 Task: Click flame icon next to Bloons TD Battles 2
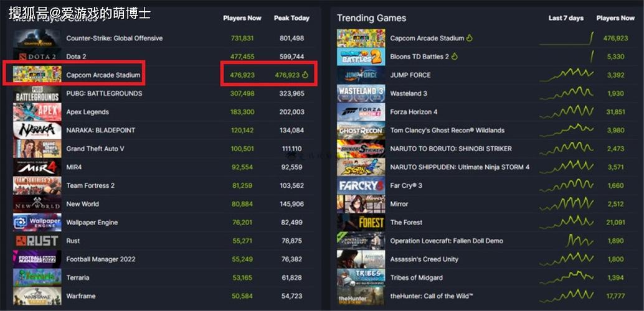454,56
